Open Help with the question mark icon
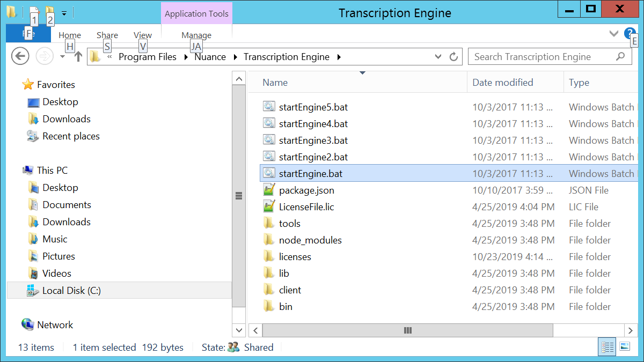The image size is (644, 362). [x=629, y=34]
